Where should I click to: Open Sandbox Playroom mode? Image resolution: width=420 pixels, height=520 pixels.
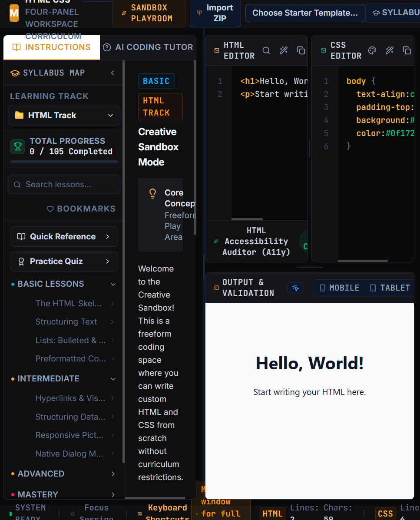pyautogui.click(x=149, y=13)
